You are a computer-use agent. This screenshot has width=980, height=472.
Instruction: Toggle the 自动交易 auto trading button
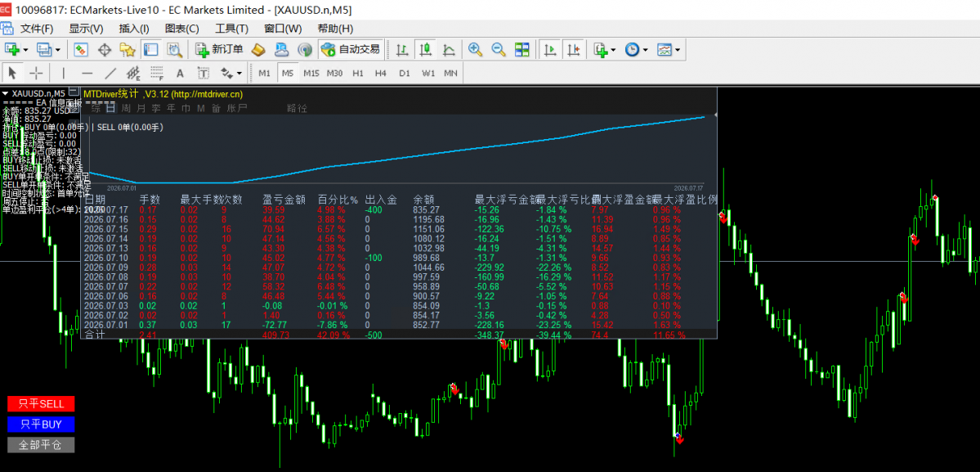[351, 49]
